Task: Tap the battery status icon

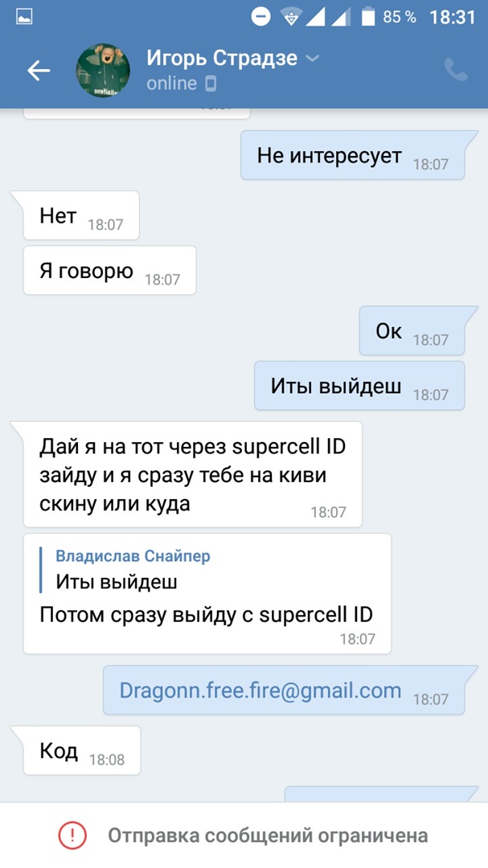Action: (368, 17)
